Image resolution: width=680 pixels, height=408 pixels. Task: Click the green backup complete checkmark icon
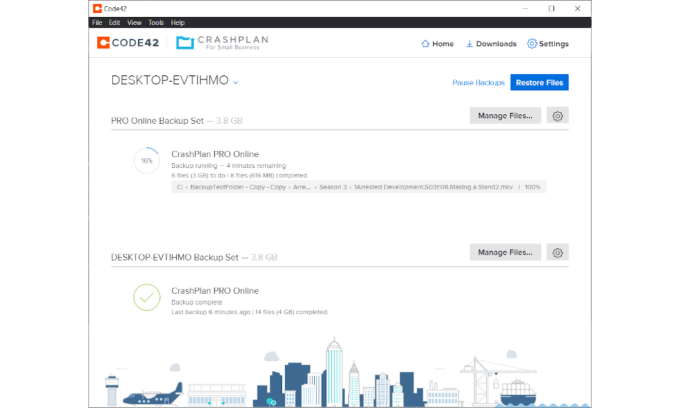(x=147, y=297)
